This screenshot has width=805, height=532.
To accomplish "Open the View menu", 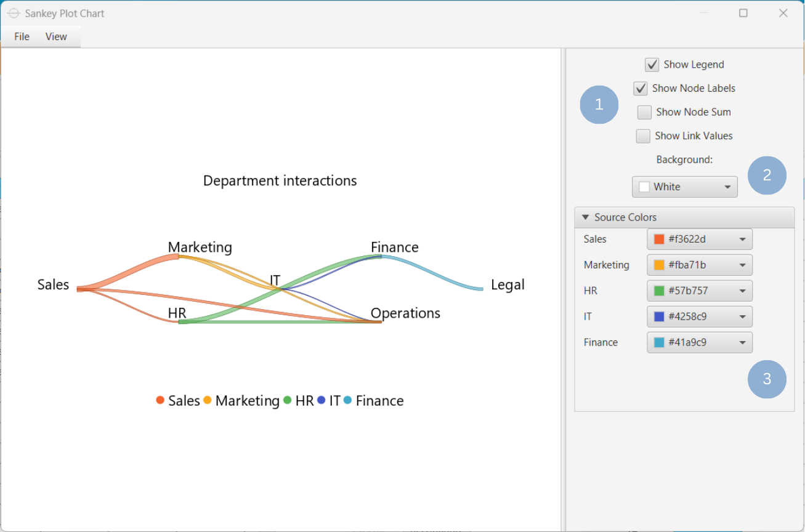I will (x=56, y=36).
